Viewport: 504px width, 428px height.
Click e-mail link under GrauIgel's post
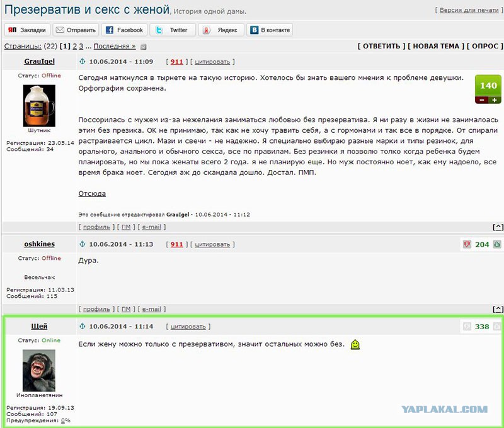(x=151, y=227)
